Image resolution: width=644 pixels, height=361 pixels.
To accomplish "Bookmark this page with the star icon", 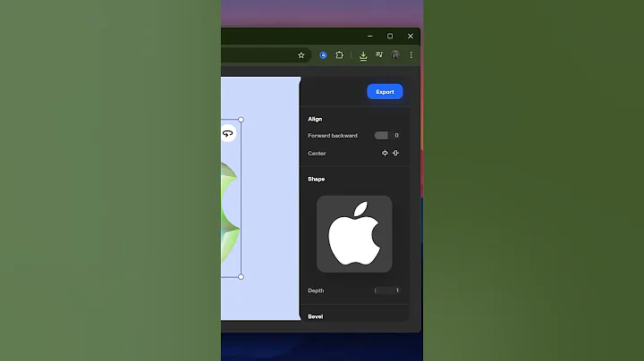I will 301,55.
